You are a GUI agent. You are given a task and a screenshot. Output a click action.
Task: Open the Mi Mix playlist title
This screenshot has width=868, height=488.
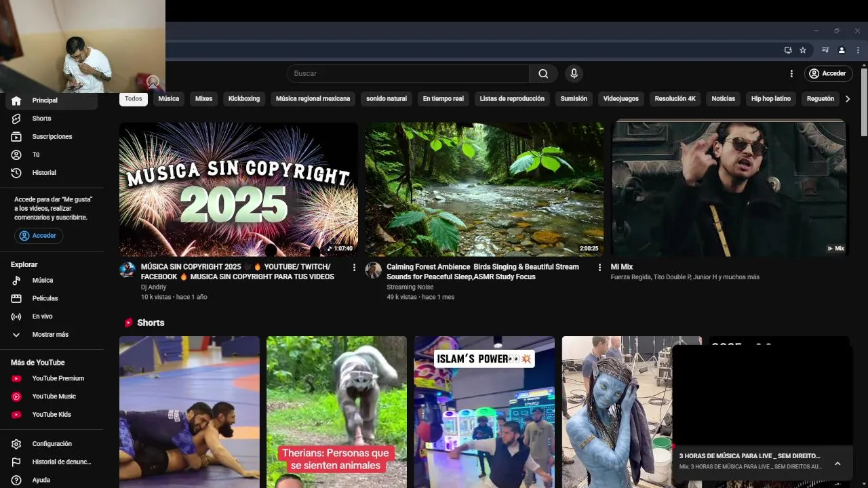[622, 267]
